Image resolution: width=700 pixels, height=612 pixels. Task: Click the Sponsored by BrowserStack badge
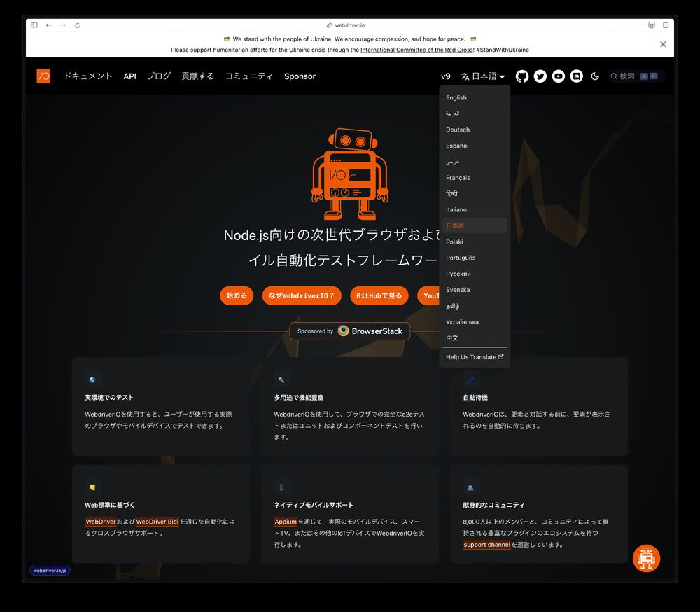point(350,331)
